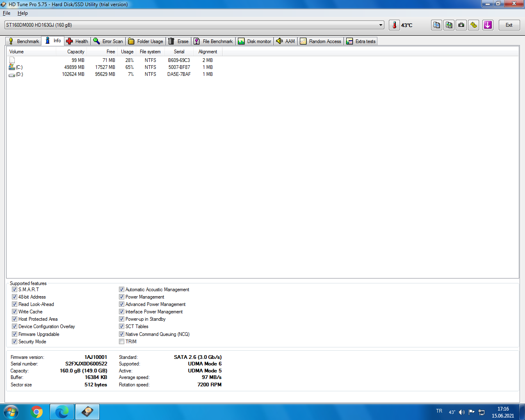The width and height of the screenshot is (525, 420).
Task: Click the HD Tune taskbar icon
Action: [x=87, y=412]
